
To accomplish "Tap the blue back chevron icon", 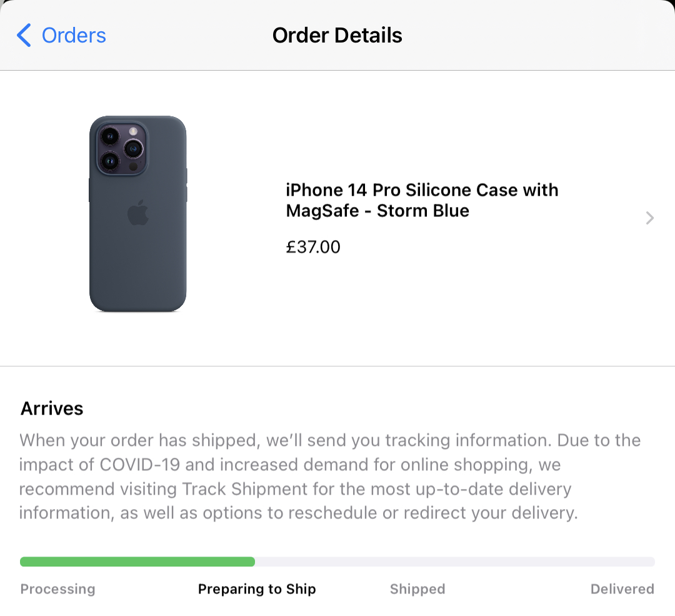I will [24, 36].
